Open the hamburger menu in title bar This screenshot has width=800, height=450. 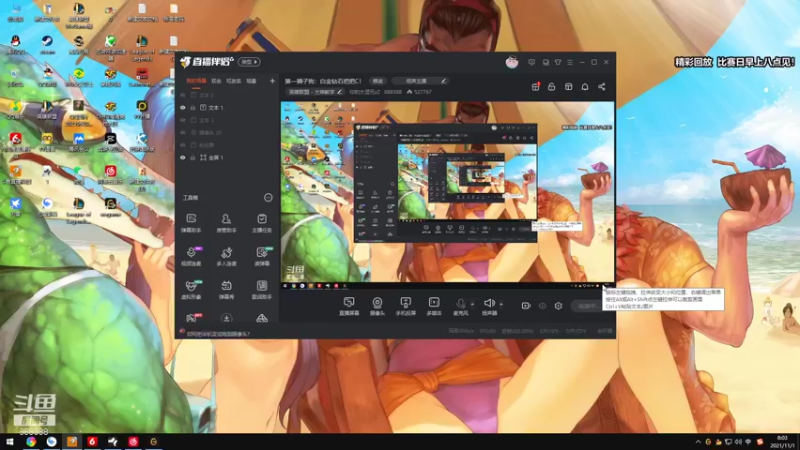click(x=570, y=62)
